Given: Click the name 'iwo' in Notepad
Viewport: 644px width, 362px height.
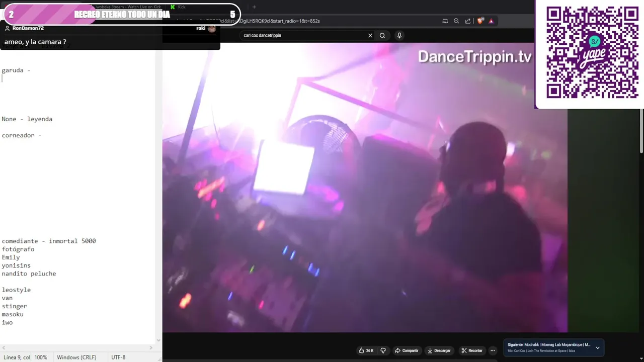Looking at the screenshot, I should [7, 322].
